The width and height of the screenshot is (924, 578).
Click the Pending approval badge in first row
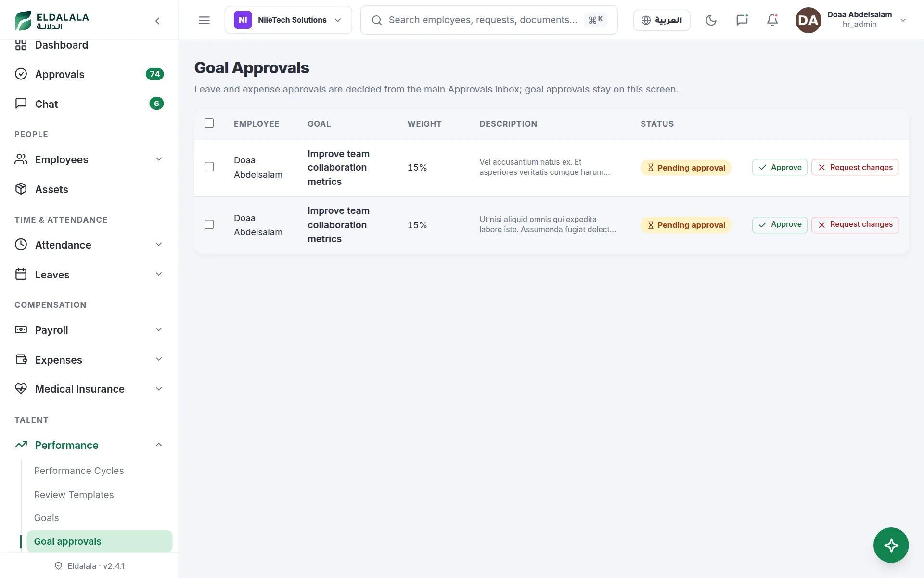(686, 168)
